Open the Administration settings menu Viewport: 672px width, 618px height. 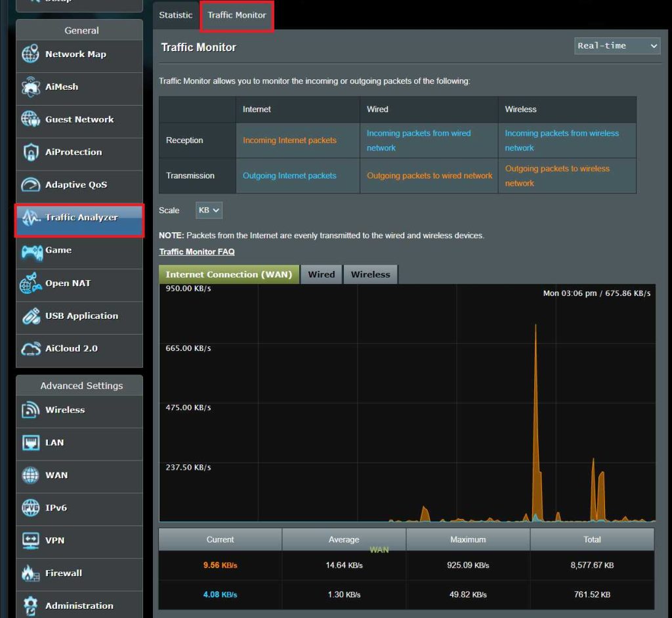tap(79, 606)
